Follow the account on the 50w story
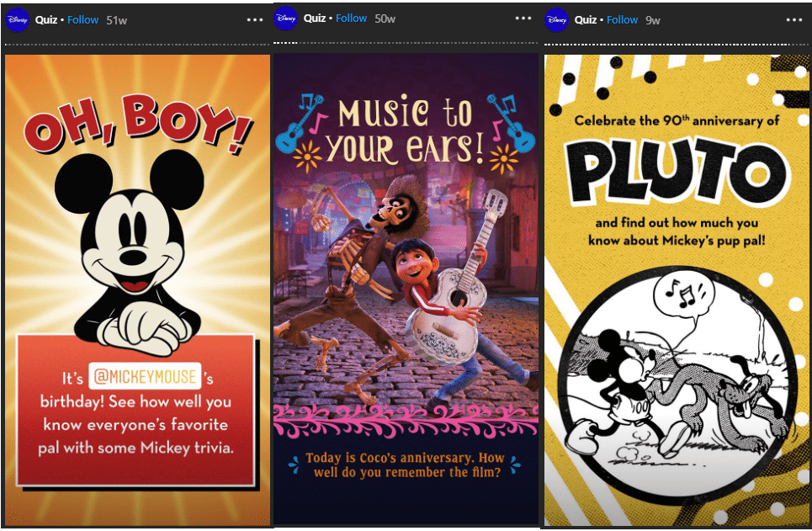 pyautogui.click(x=351, y=19)
